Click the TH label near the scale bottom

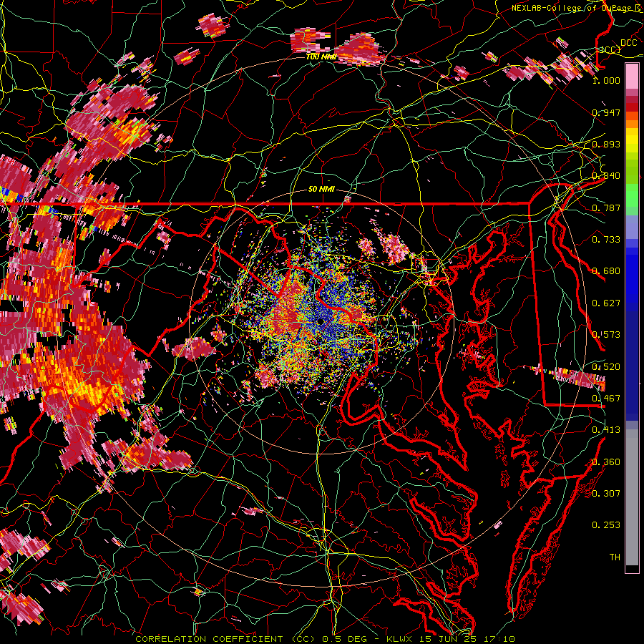[x=615, y=557]
